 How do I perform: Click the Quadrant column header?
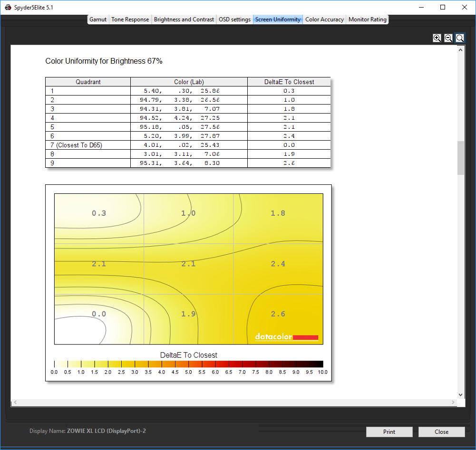point(88,82)
